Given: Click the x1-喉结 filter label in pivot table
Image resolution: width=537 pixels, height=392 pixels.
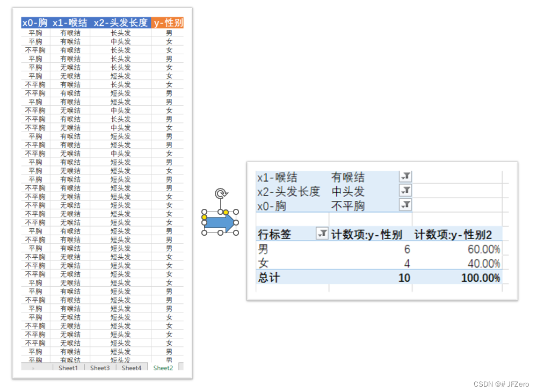Looking at the screenshot, I should pos(277,177).
